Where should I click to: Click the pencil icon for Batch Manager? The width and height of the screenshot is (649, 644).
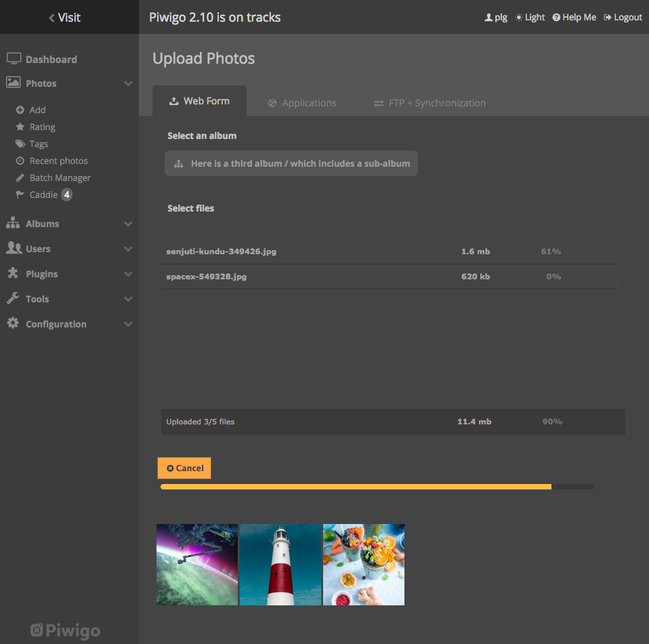(20, 178)
